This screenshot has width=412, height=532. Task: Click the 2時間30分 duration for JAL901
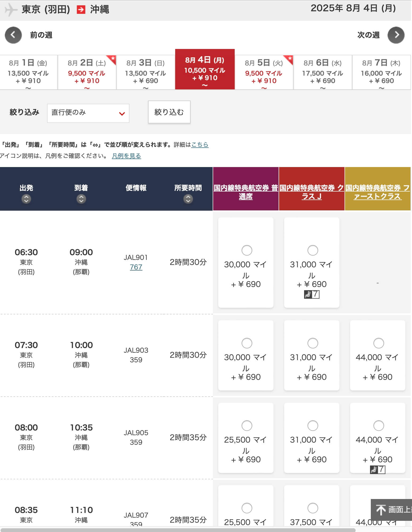tap(188, 262)
